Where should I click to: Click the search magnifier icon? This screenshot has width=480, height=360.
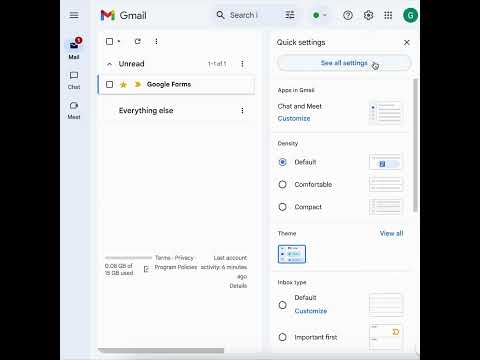pyautogui.click(x=220, y=15)
